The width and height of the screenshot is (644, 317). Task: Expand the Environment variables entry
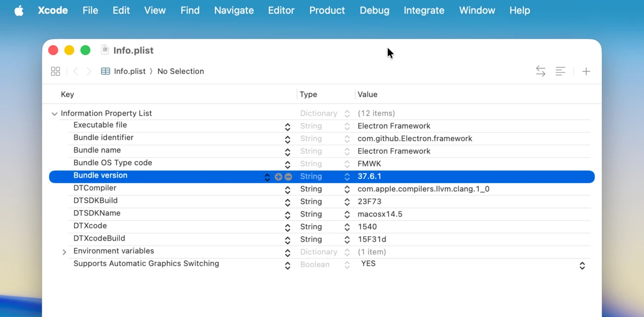click(x=64, y=252)
